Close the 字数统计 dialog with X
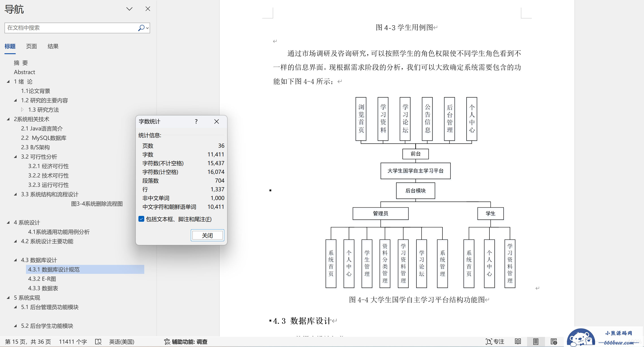Image resolution: width=644 pixels, height=347 pixels. tap(217, 121)
